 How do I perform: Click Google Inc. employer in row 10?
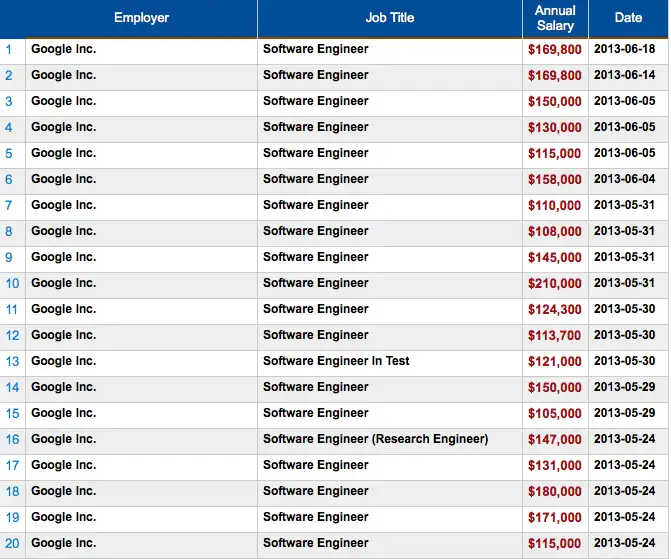click(x=64, y=283)
